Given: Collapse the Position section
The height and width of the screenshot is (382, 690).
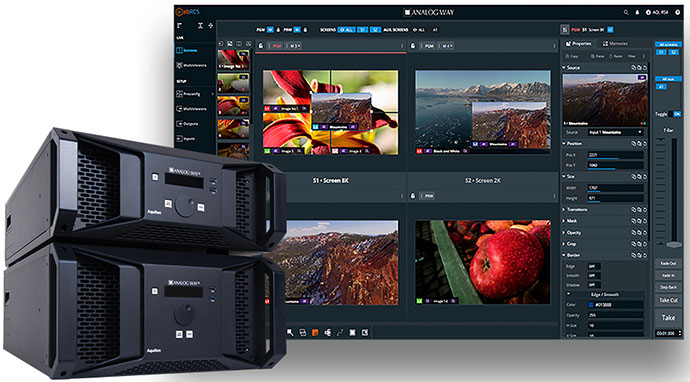Looking at the screenshot, I should coord(564,143).
